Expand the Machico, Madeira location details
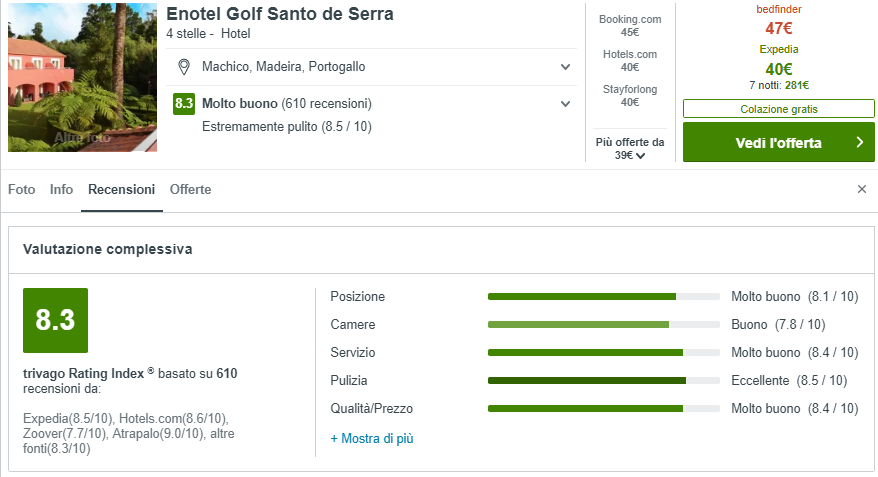Viewport: 878px width, 477px height. click(566, 67)
